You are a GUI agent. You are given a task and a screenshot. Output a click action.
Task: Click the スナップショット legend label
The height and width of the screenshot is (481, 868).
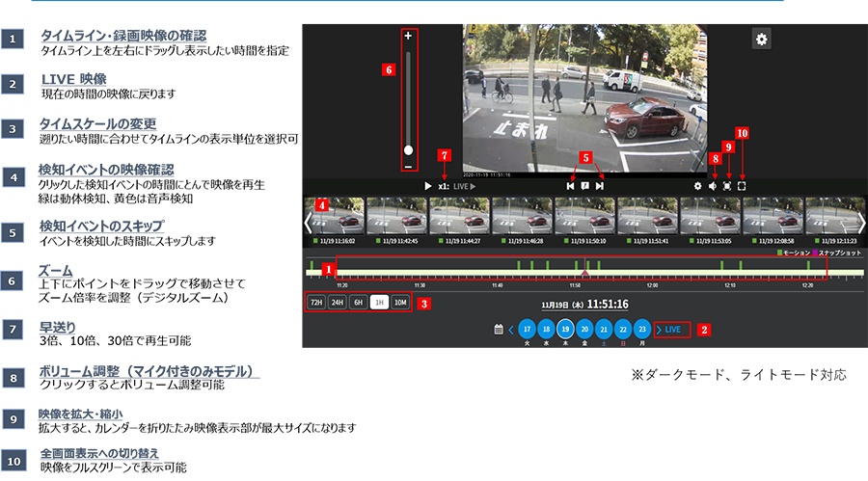click(x=836, y=253)
